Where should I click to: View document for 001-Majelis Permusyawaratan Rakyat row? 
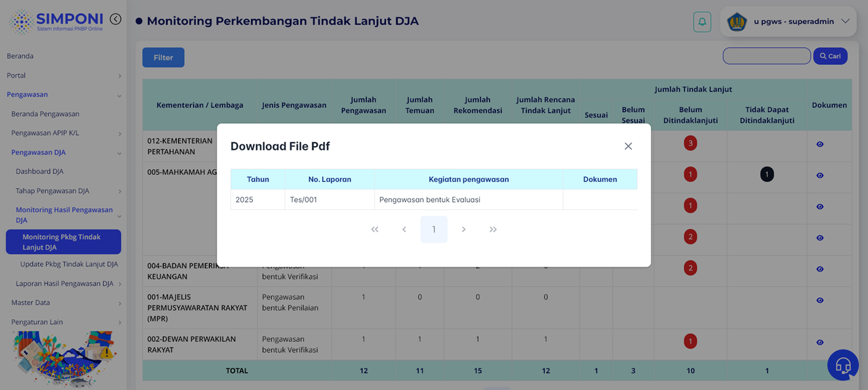[820, 300]
